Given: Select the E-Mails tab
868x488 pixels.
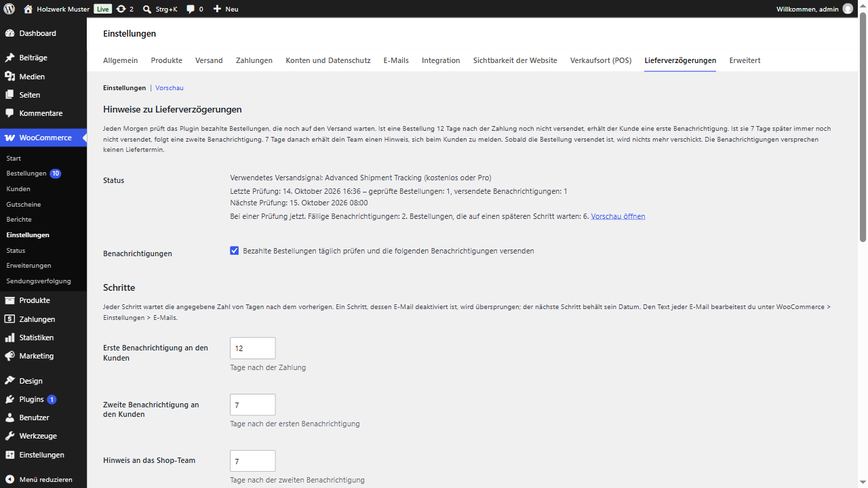Looking at the screenshot, I should 396,60.
